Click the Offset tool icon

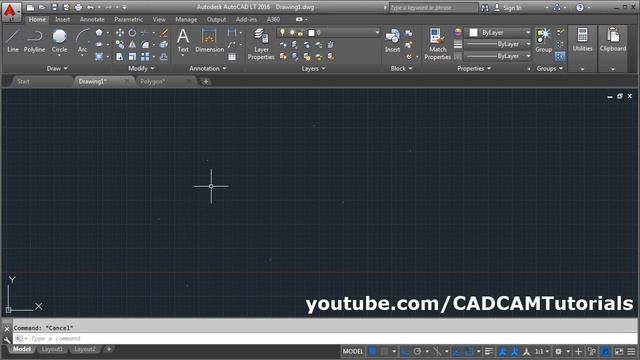click(164, 57)
